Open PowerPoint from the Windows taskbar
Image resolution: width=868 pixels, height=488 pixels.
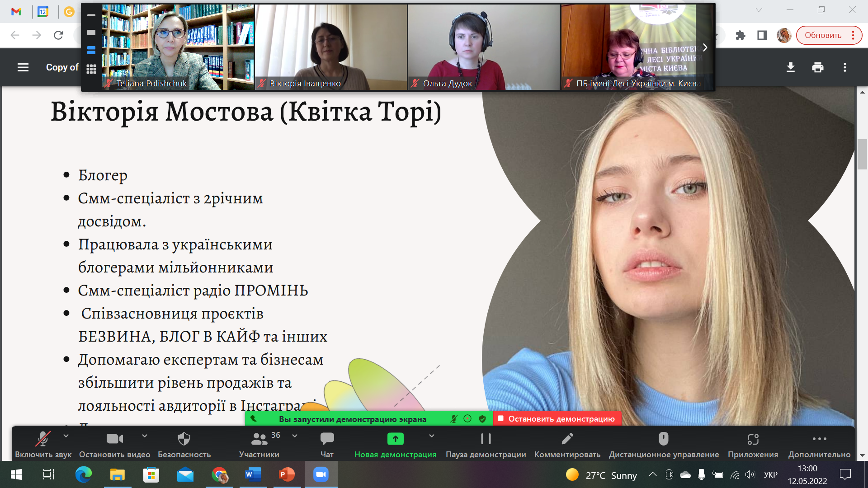[287, 474]
